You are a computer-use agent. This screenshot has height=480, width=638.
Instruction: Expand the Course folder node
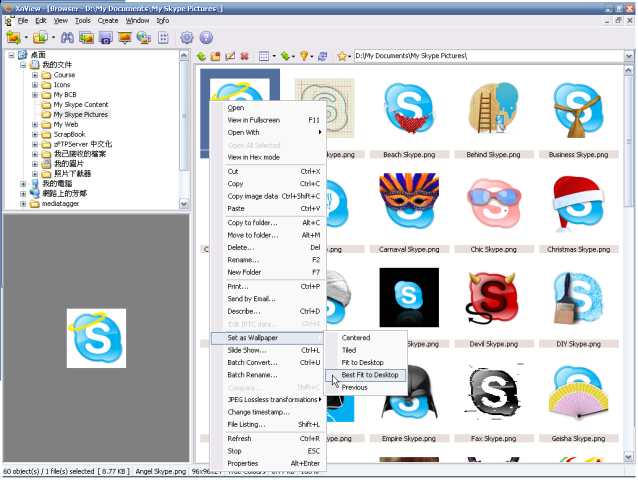[x=35, y=75]
